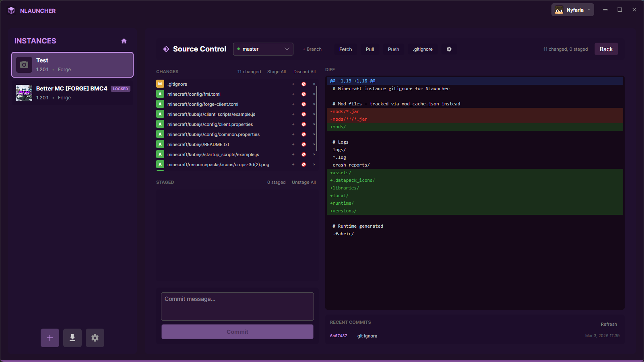Click Stage All in Changes header

pyautogui.click(x=277, y=72)
